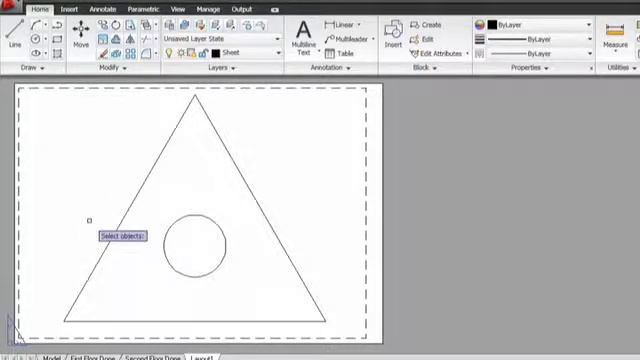Viewport: 640px width, 360px height.
Task: Switch to the Insert ribbon tab
Action: point(69,9)
